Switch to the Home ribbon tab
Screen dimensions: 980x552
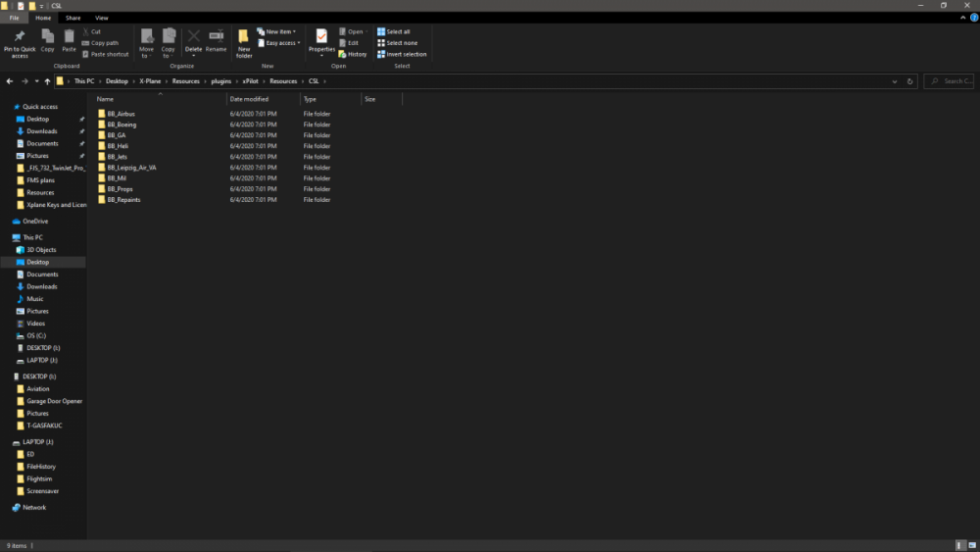click(x=43, y=18)
